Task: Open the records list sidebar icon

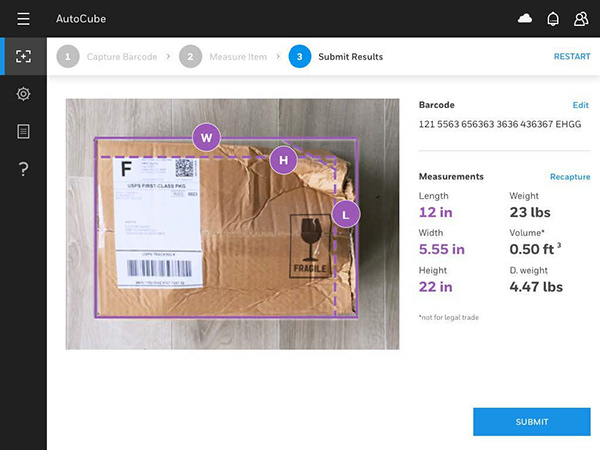Action: [x=23, y=131]
